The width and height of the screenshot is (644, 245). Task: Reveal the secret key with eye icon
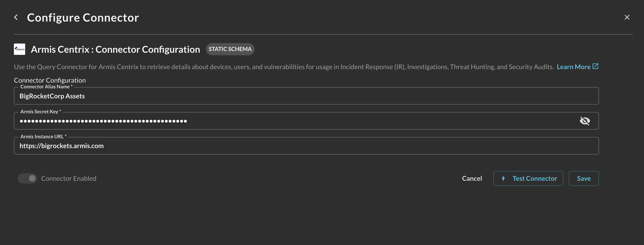point(585,121)
